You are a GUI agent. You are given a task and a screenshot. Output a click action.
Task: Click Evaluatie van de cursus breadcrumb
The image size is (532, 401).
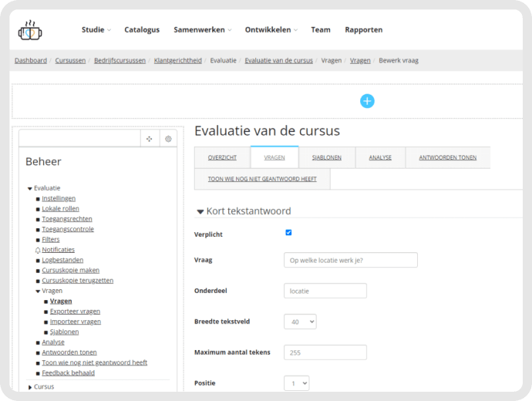(278, 60)
